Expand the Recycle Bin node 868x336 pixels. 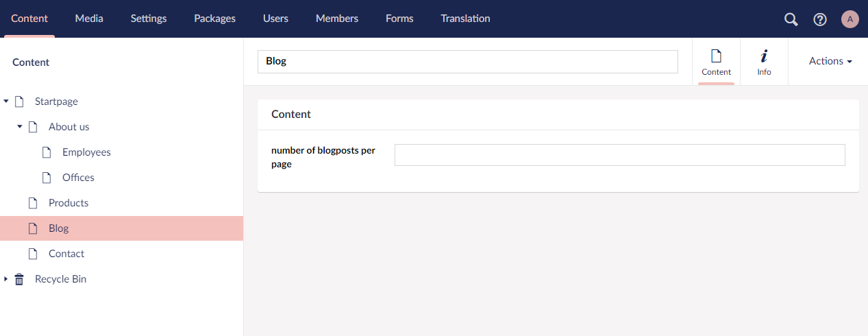tap(6, 279)
